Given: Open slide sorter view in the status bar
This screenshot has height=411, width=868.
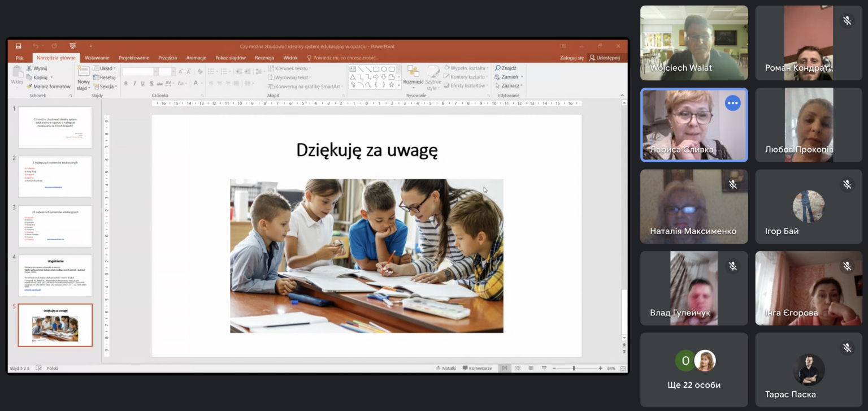Looking at the screenshot, I should (517, 368).
